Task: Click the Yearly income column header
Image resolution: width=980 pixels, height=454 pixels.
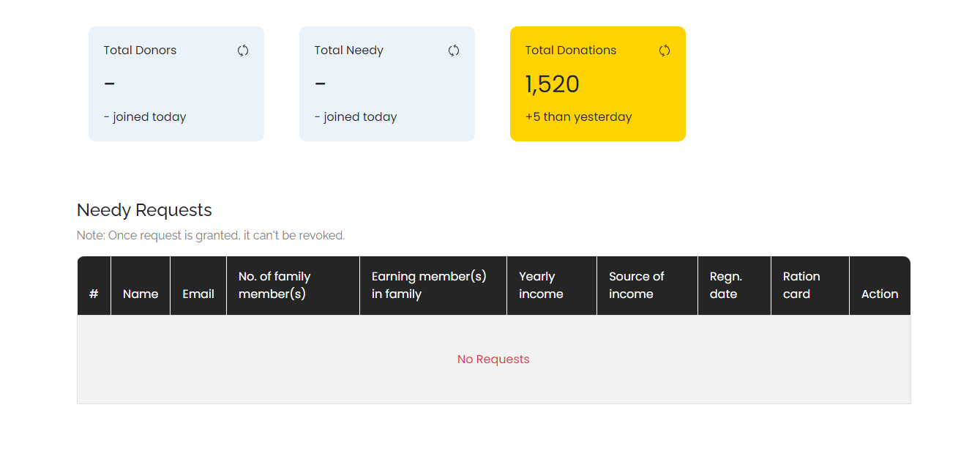Action: click(x=541, y=286)
